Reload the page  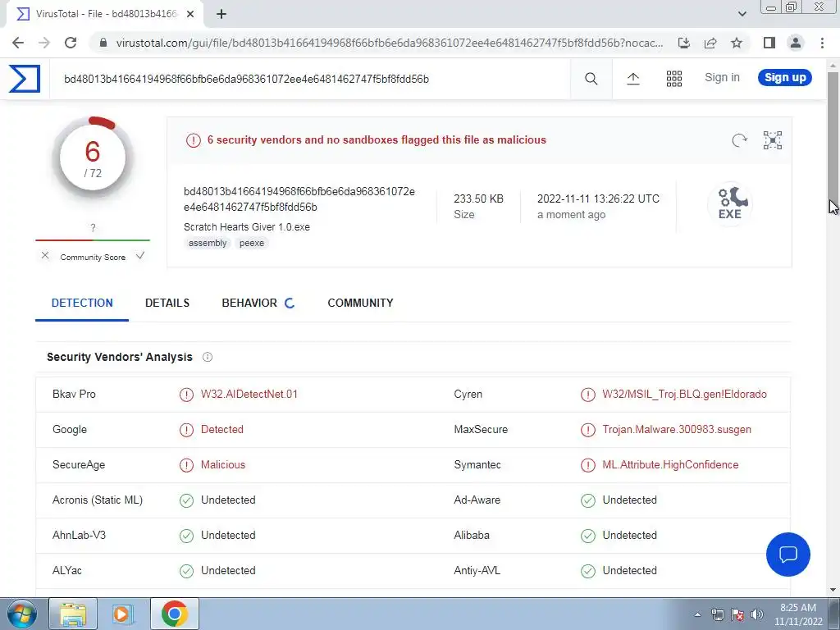tap(71, 43)
